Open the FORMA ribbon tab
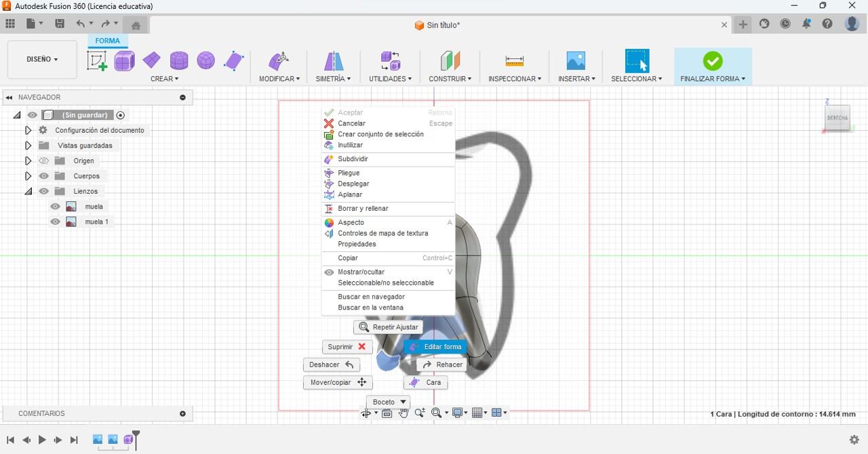The height and width of the screenshot is (454, 868). point(107,41)
